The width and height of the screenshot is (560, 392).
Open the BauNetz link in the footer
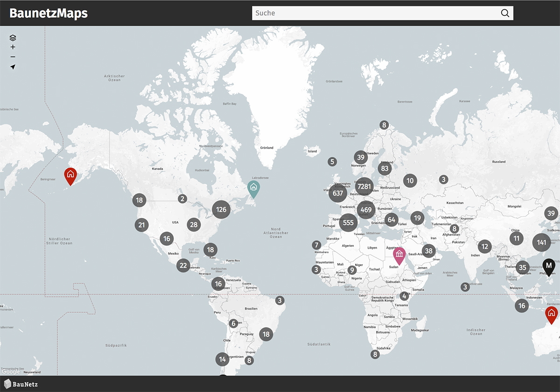21,385
